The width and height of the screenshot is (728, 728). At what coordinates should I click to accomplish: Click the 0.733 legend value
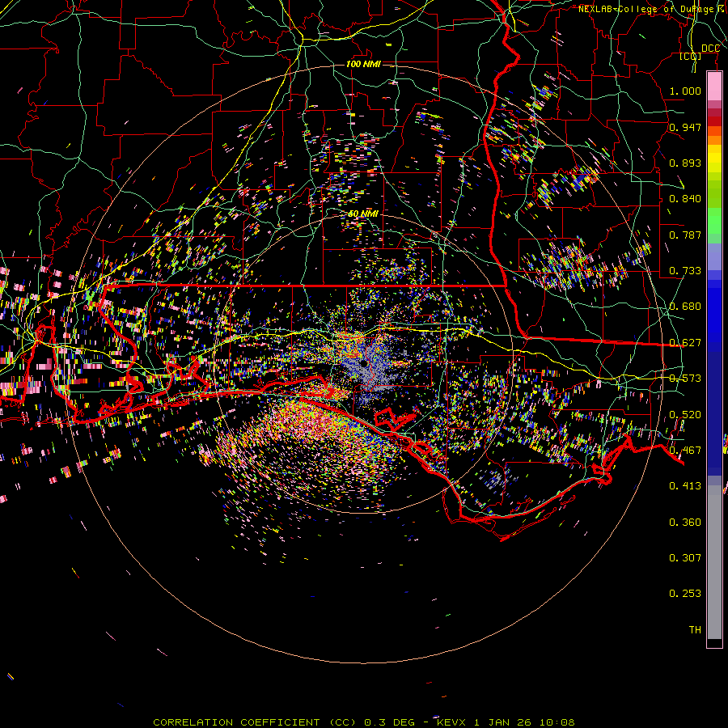click(x=685, y=271)
